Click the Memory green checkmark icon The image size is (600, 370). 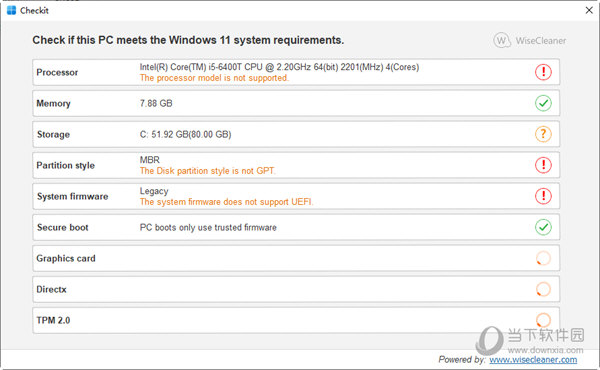(543, 103)
